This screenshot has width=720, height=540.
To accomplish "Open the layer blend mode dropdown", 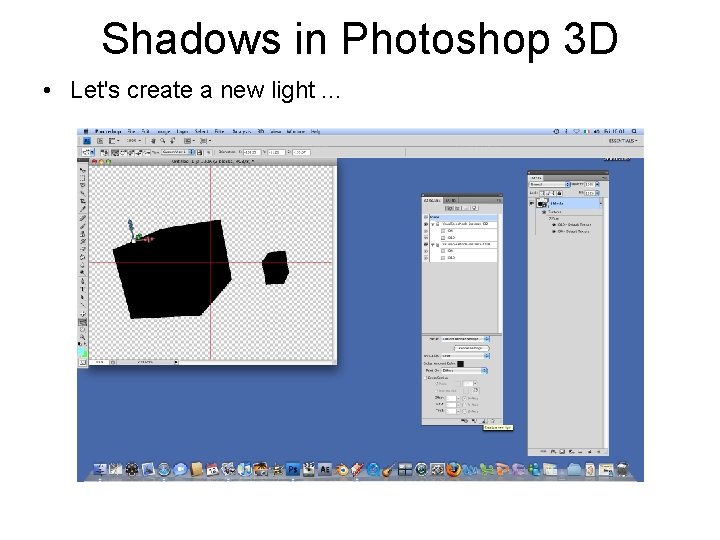I will tap(550, 184).
